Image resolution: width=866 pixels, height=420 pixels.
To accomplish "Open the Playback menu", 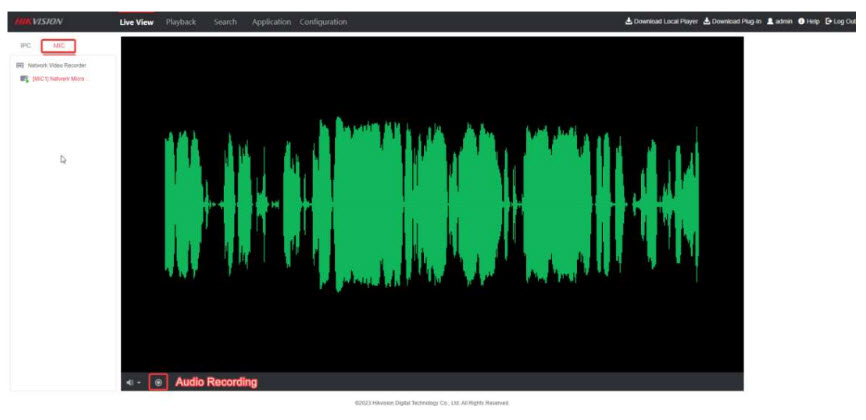I will click(181, 22).
